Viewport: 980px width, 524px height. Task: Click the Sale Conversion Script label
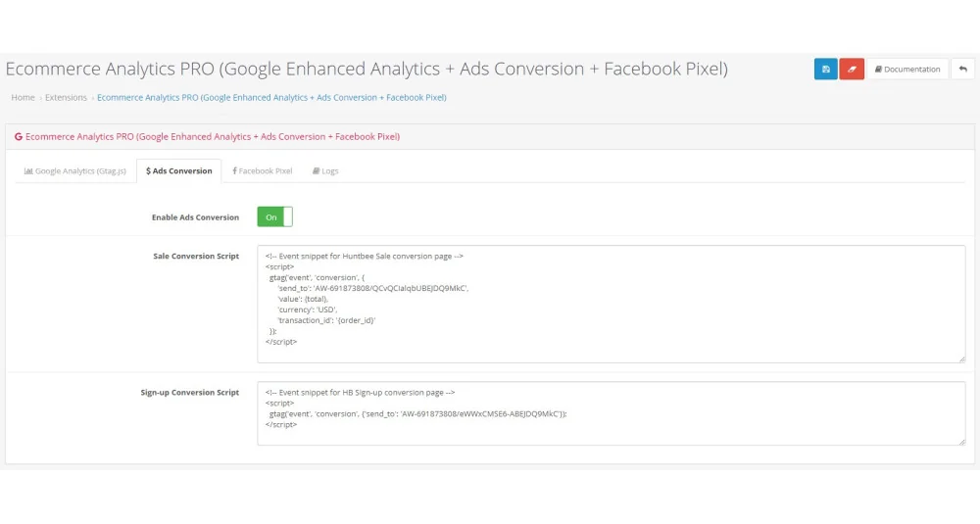(x=196, y=256)
